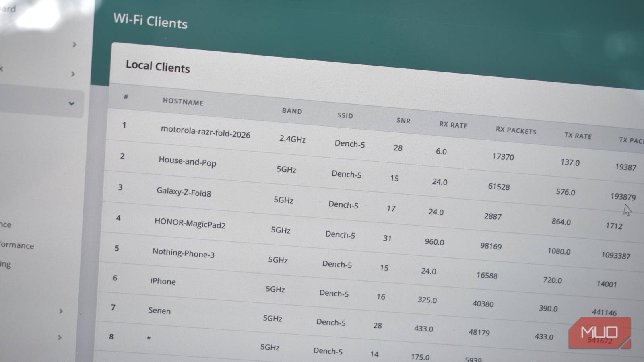The width and height of the screenshot is (644, 362).
Task: Click RX packets value 2887
Action: pyautogui.click(x=493, y=216)
